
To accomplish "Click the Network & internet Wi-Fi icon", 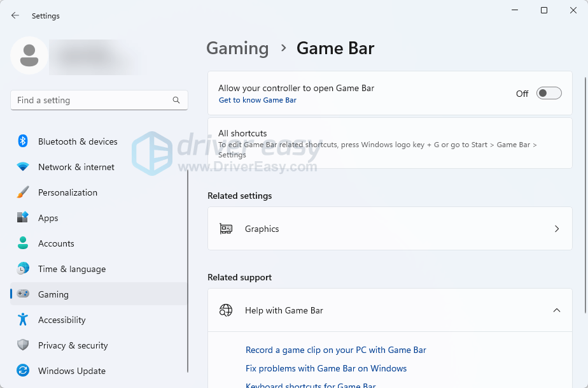I will coord(23,167).
